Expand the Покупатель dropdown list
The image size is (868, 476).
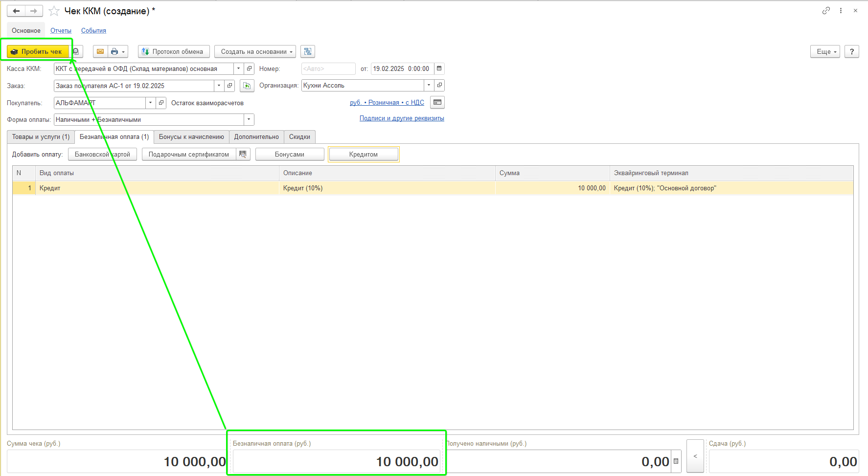click(x=151, y=103)
